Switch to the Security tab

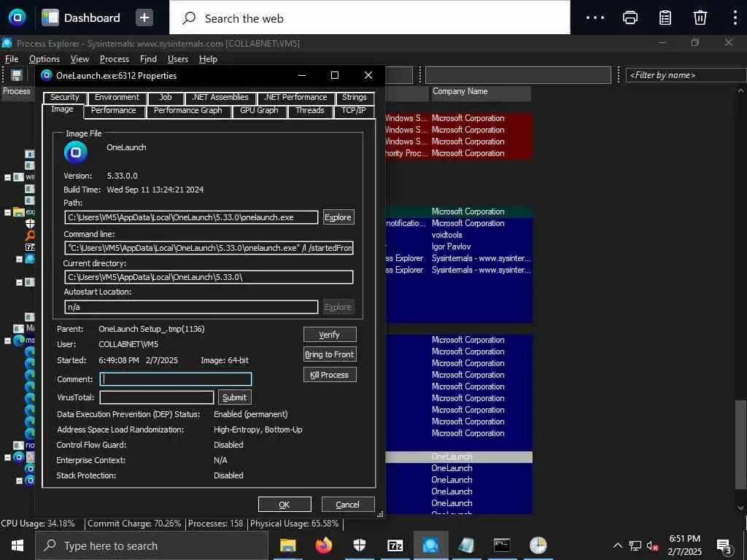(65, 97)
